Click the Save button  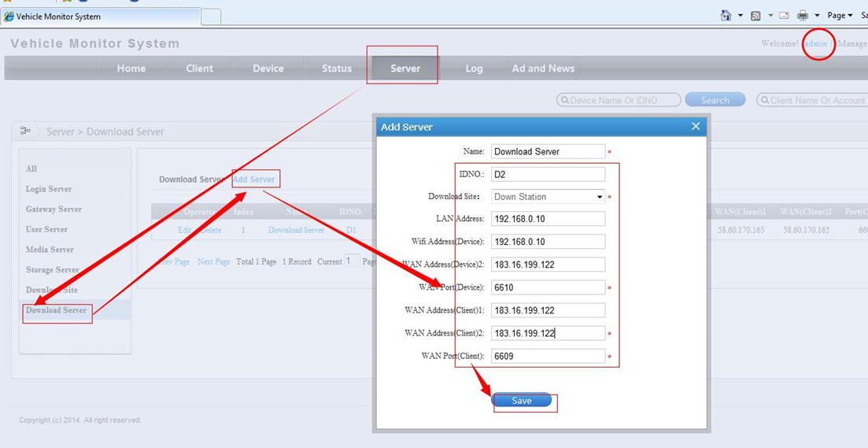[x=522, y=401]
